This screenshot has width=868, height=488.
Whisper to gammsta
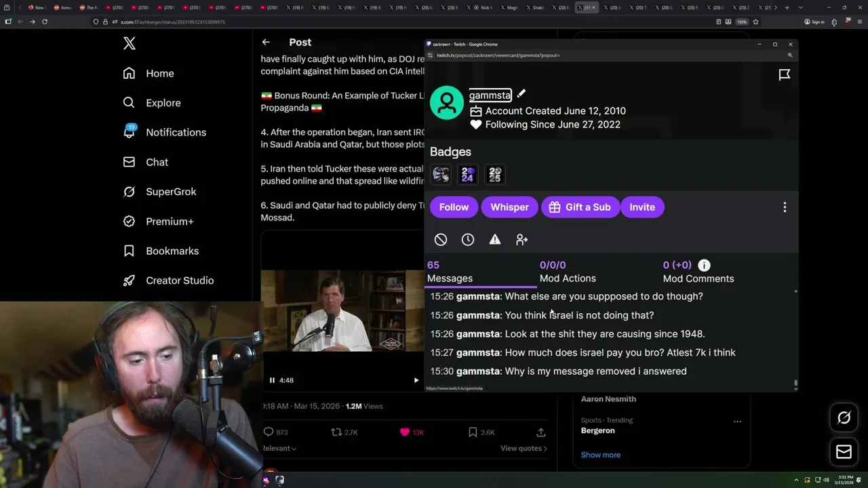509,207
